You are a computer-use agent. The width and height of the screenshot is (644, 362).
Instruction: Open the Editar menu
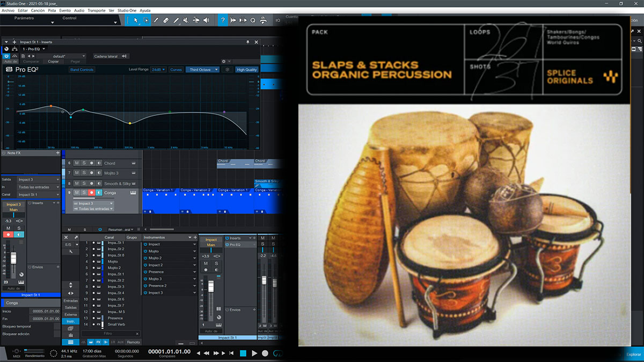pos(23,10)
